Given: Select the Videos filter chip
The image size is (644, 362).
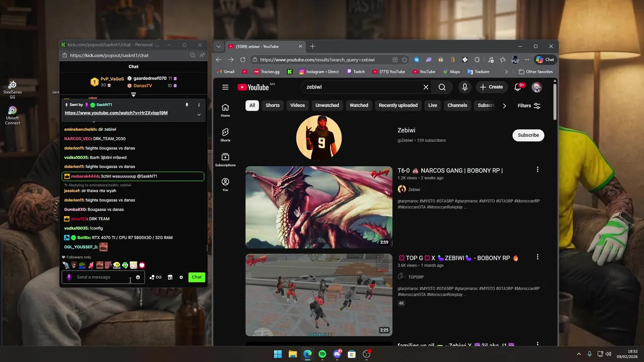Looking at the screenshot, I should (x=297, y=106).
